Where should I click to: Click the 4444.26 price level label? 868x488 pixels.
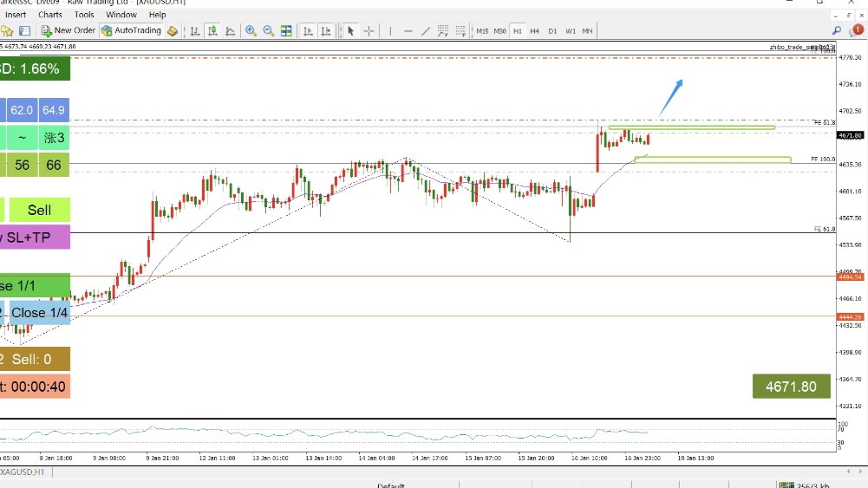pyautogui.click(x=850, y=317)
